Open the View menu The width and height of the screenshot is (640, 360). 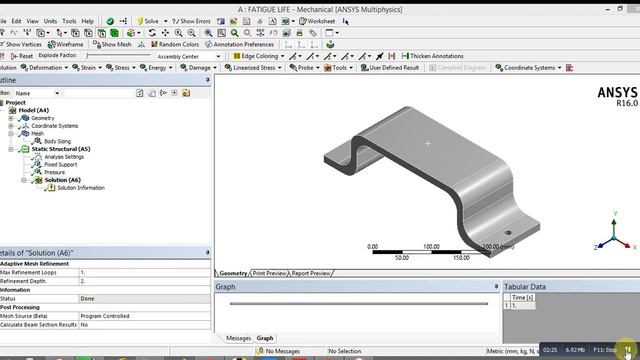pyautogui.click(x=33, y=21)
